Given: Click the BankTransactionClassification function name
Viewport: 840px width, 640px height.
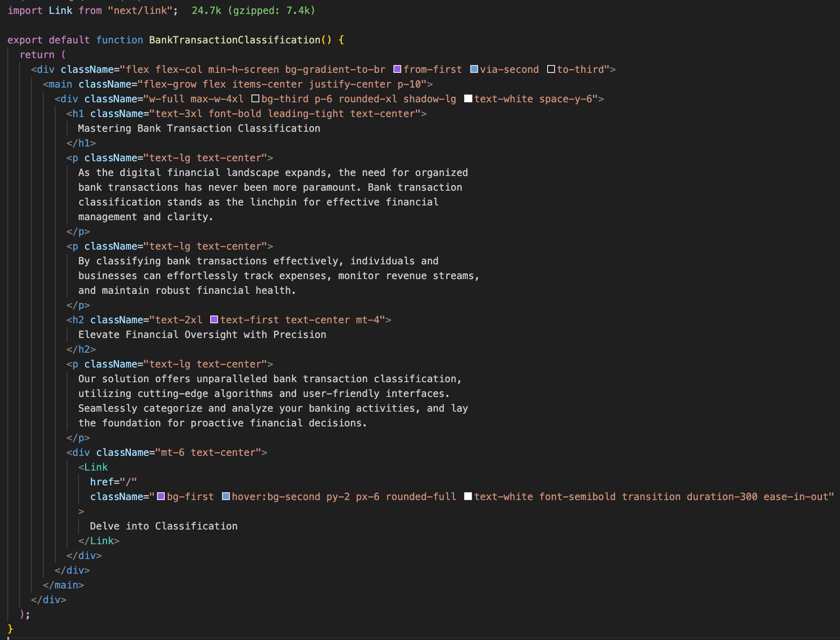Looking at the screenshot, I should click(x=234, y=40).
